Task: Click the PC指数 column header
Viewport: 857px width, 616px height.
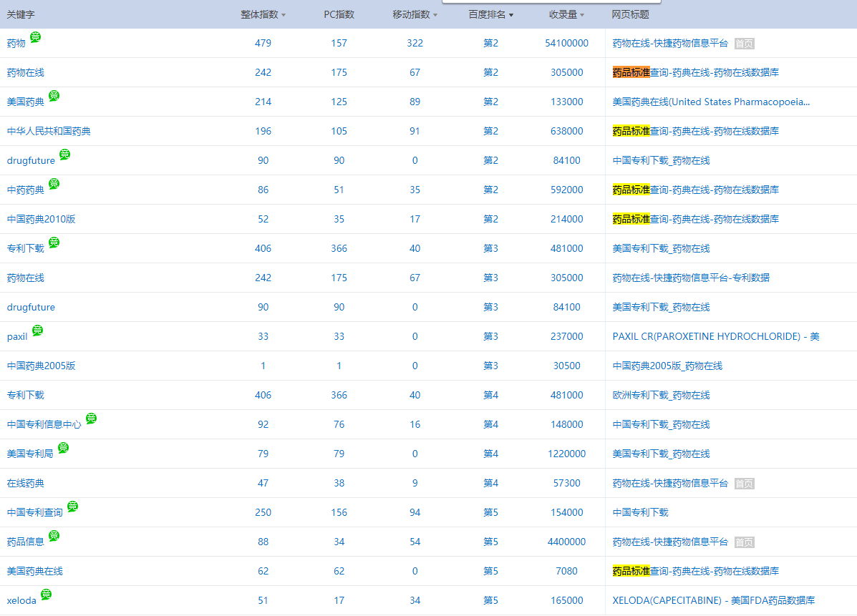Action: coord(339,15)
